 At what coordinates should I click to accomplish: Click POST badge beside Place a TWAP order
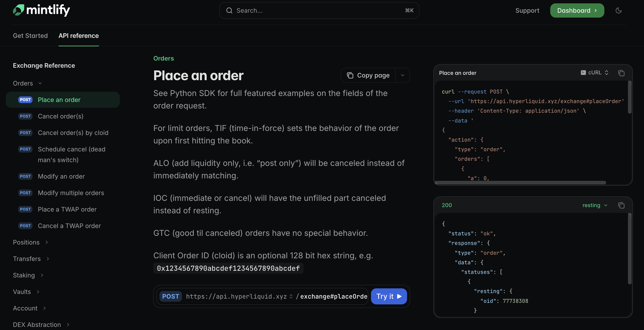(x=25, y=209)
